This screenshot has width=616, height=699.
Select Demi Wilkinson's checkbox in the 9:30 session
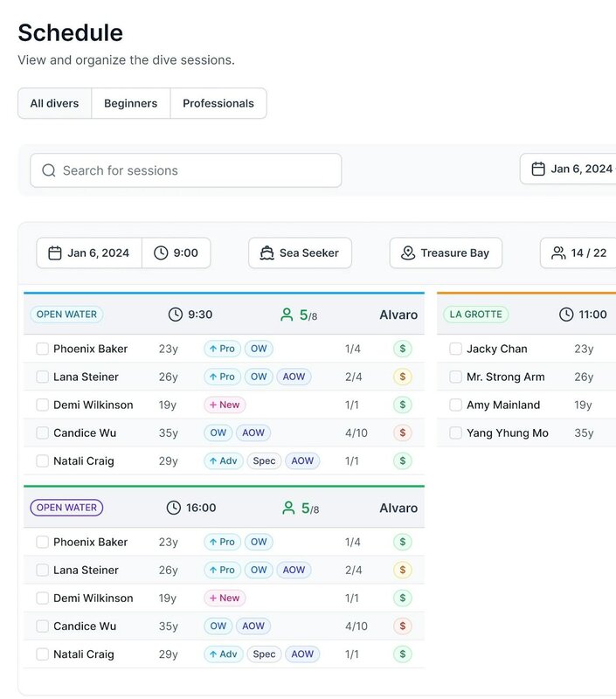[42, 405]
